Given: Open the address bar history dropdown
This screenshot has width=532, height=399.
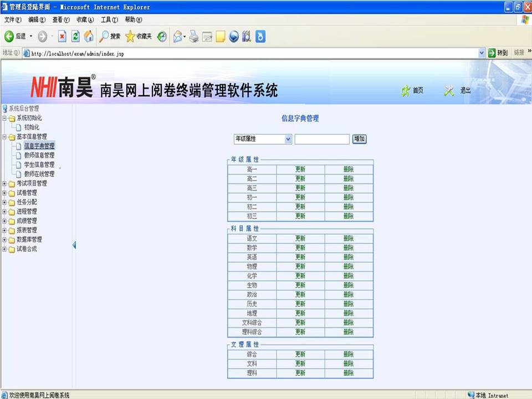Looking at the screenshot, I should [480, 53].
